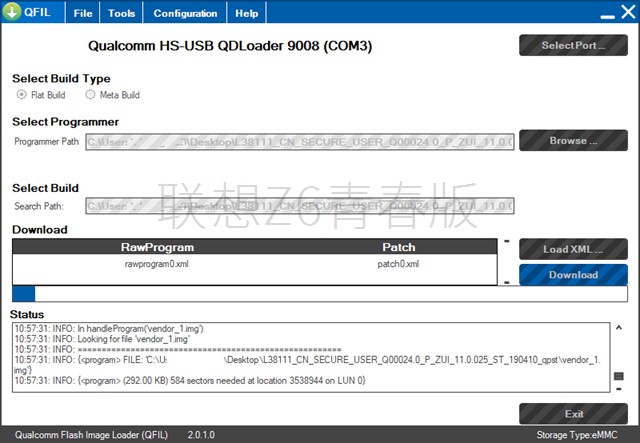Click the log line about 584 sectors needed
Viewport: 640px width, 443px height.
190,381
